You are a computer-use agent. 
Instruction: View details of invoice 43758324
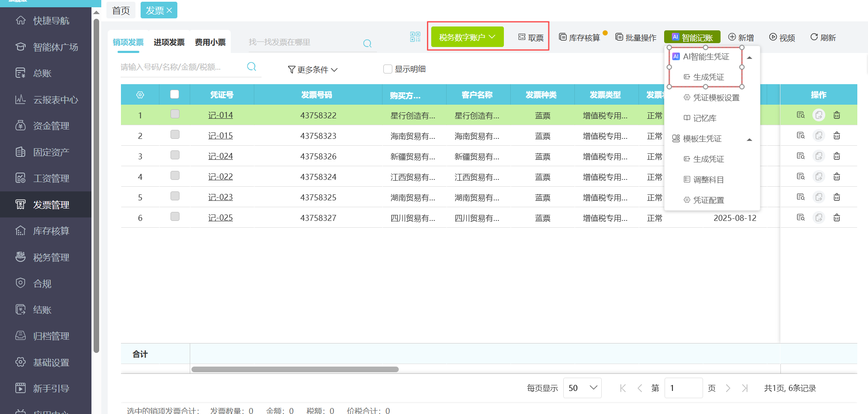point(800,176)
